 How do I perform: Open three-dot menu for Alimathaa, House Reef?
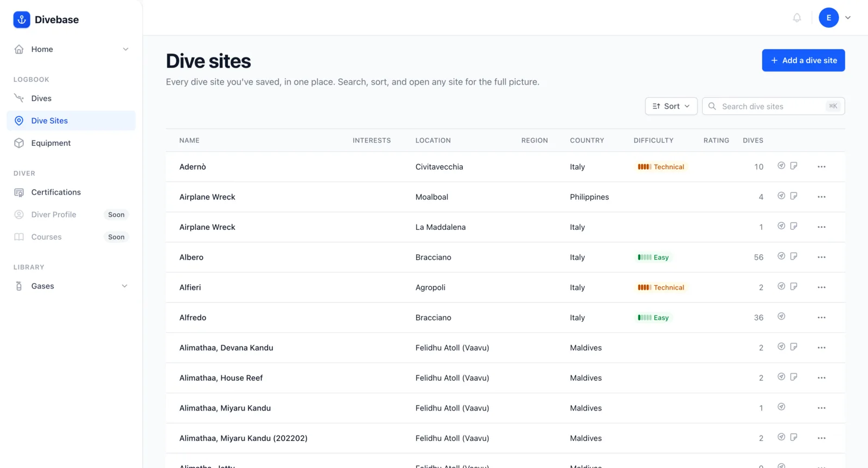(x=821, y=378)
